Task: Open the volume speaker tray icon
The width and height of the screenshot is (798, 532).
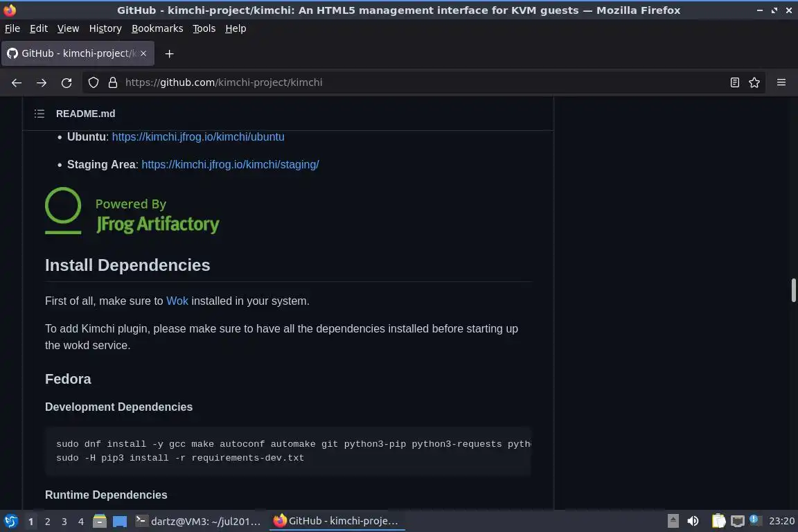Action: [693, 521]
